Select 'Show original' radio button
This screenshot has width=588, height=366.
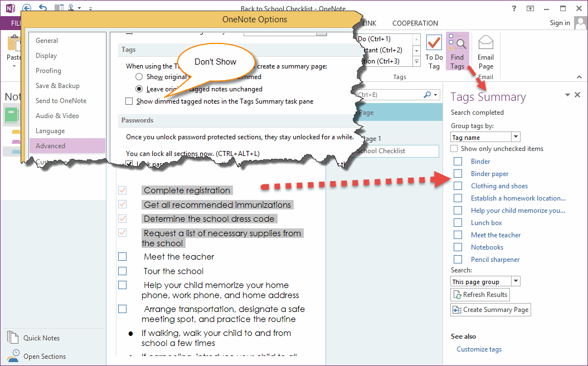139,77
